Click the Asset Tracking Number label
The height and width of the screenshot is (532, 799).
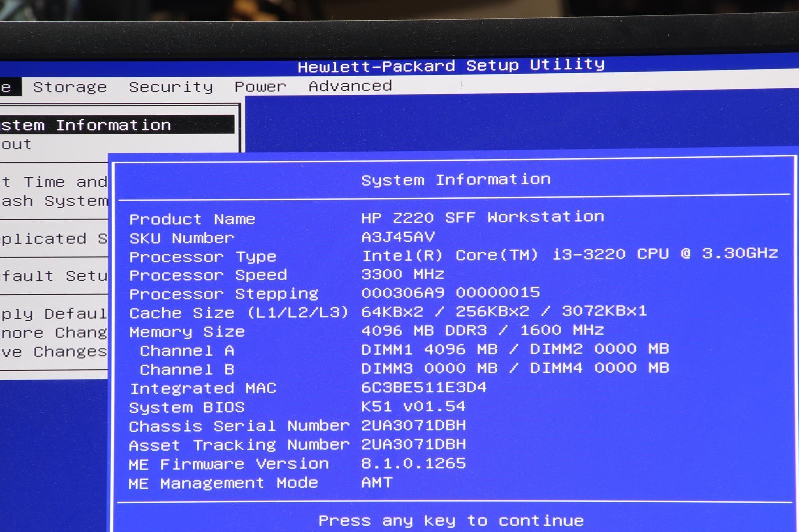click(239, 445)
